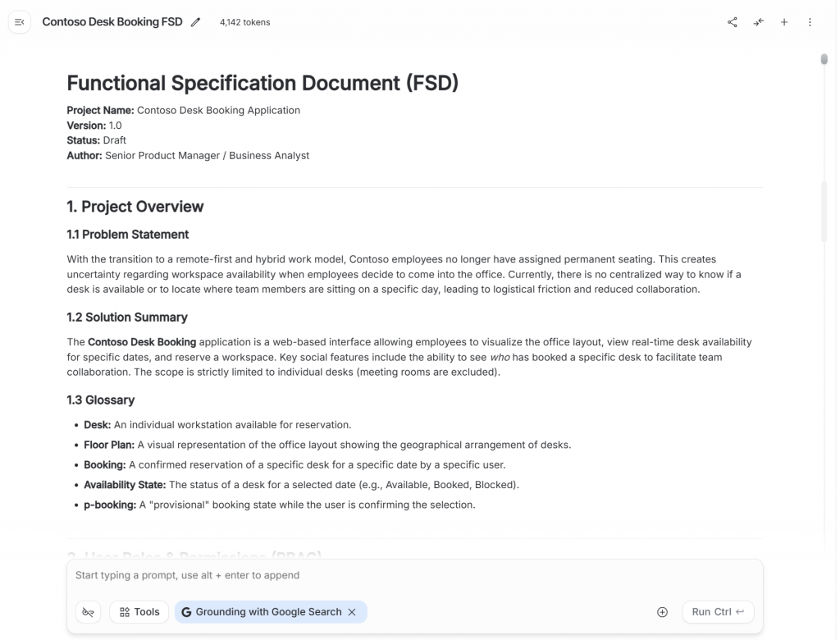Click the circled plus icon near Run
The height and width of the screenshot is (640, 840).
coord(662,612)
